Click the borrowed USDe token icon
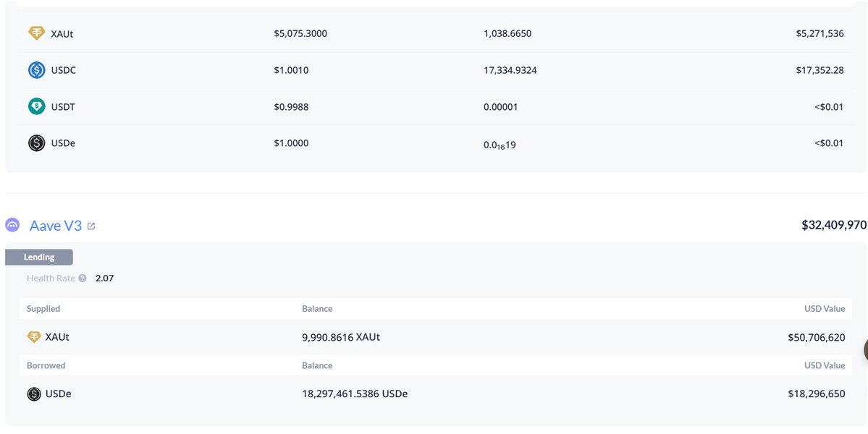Viewport: 868px width, 434px height. click(x=33, y=394)
